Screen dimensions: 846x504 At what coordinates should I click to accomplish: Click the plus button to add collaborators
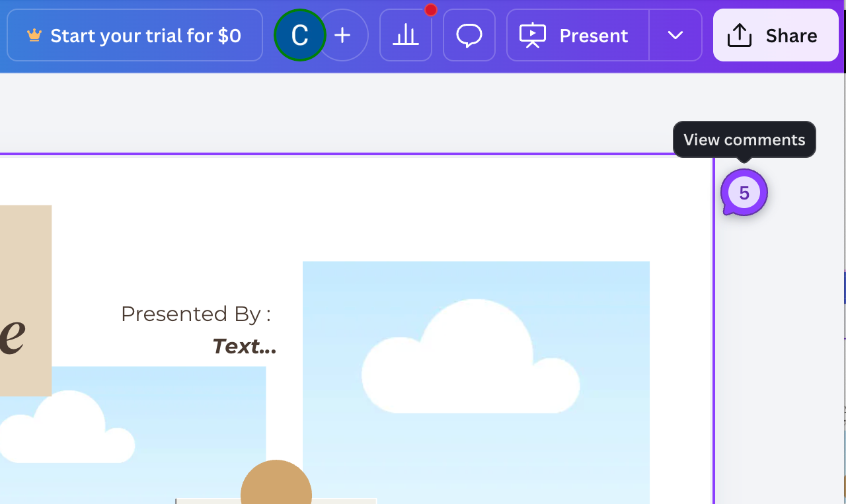[x=343, y=36]
